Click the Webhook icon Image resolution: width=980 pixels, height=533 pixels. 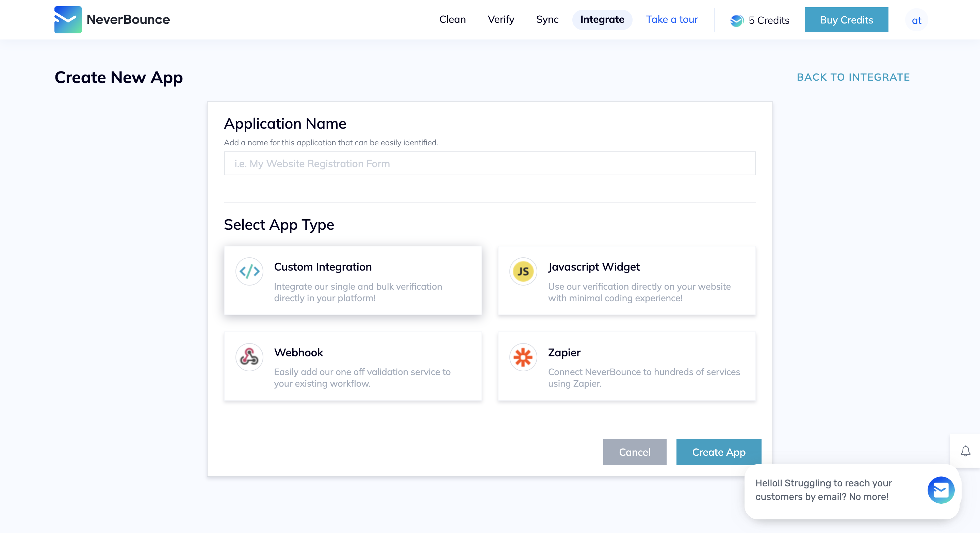[x=249, y=357]
